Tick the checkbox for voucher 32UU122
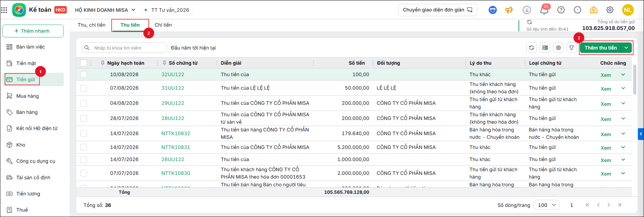This screenshot has width=644, height=217. click(x=84, y=74)
